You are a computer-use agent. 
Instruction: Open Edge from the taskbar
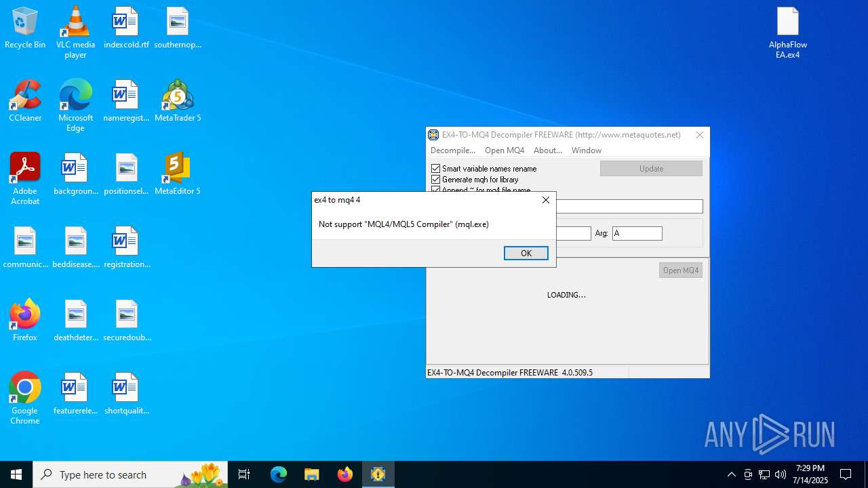(279, 474)
